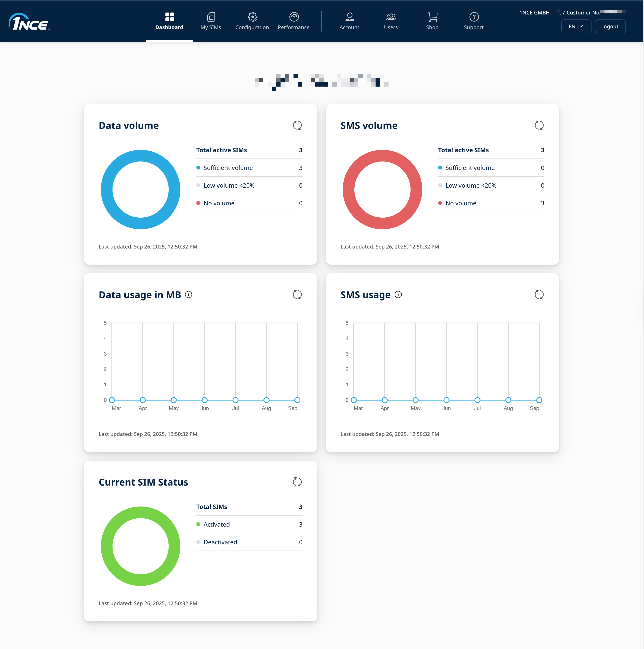The width and height of the screenshot is (644, 649).
Task: Refresh the Data usage in MB chart
Action: [297, 295]
